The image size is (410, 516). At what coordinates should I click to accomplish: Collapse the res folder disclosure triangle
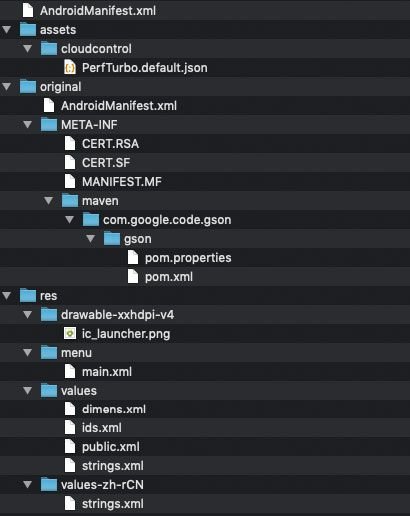[7, 296]
